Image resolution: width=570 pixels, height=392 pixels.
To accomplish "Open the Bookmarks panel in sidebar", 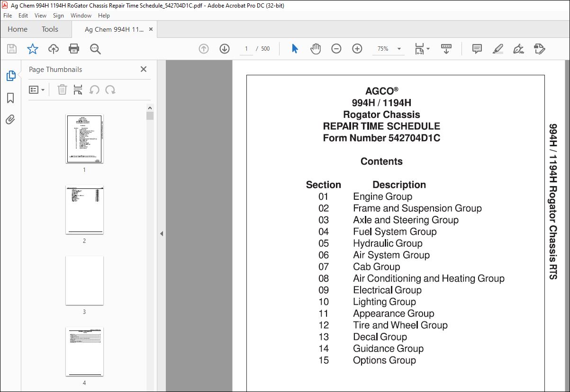I will 10,98.
